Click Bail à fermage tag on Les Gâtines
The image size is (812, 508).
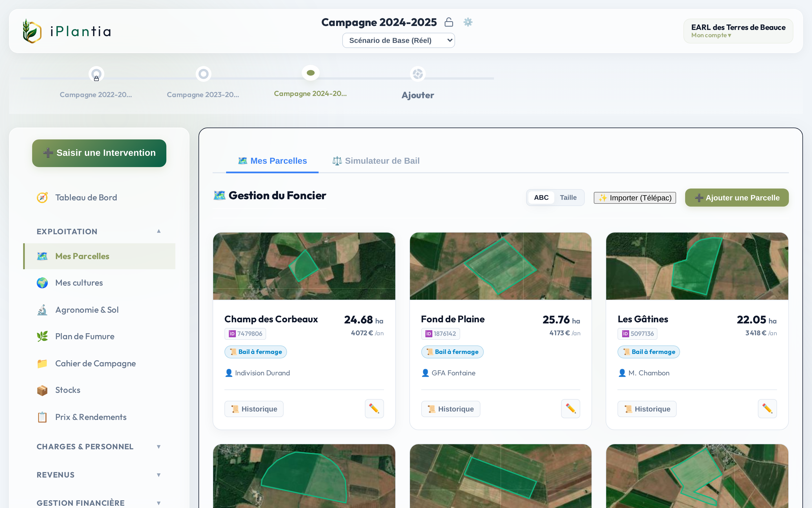(x=649, y=352)
